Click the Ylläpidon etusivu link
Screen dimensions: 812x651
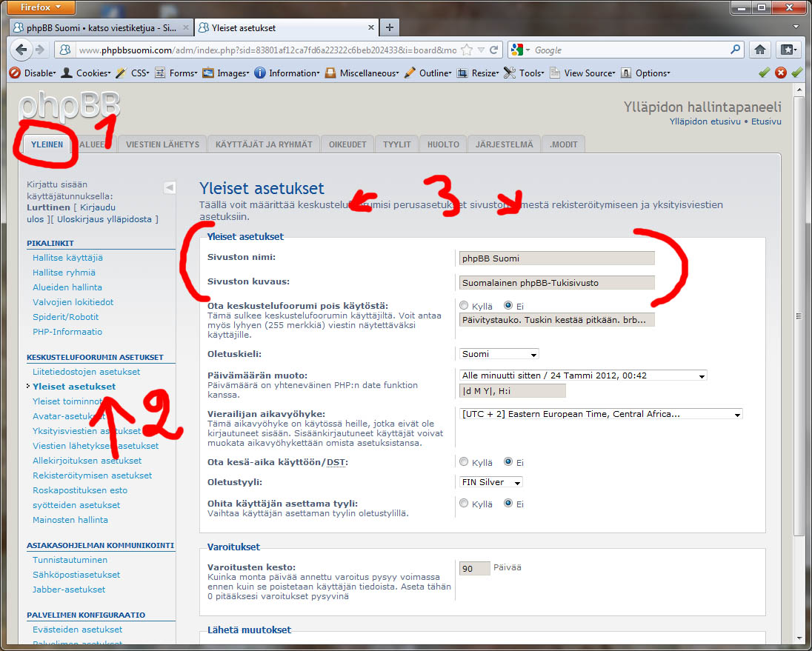704,121
